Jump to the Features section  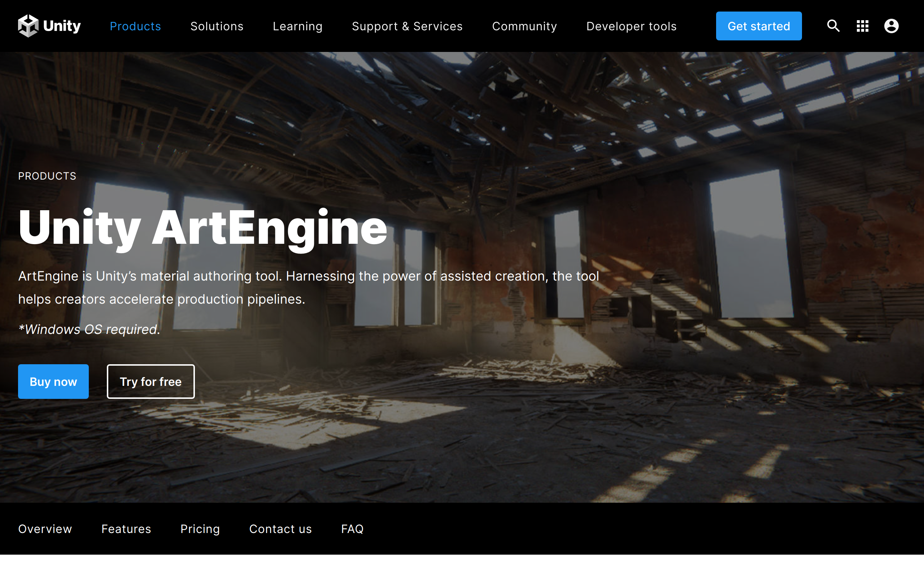point(126,529)
